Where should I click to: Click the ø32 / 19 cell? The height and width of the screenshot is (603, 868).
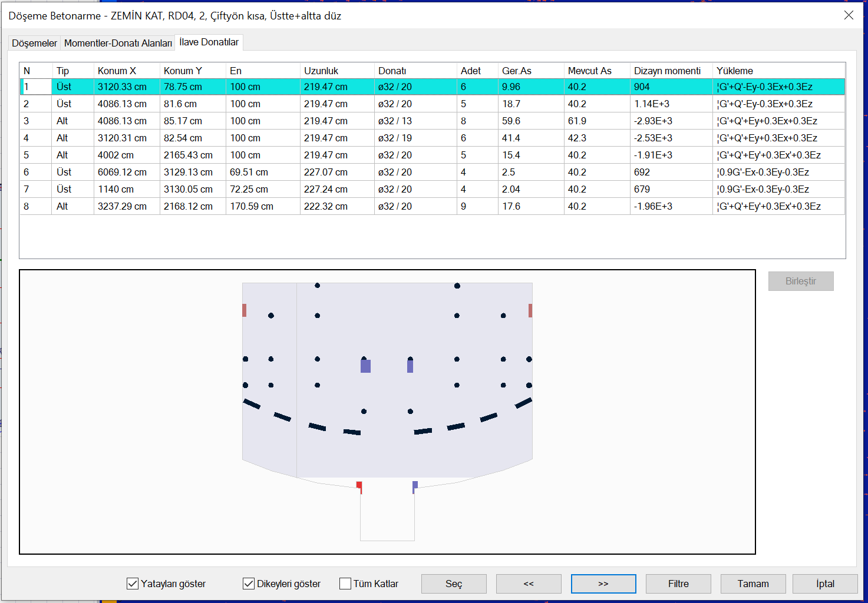point(415,138)
